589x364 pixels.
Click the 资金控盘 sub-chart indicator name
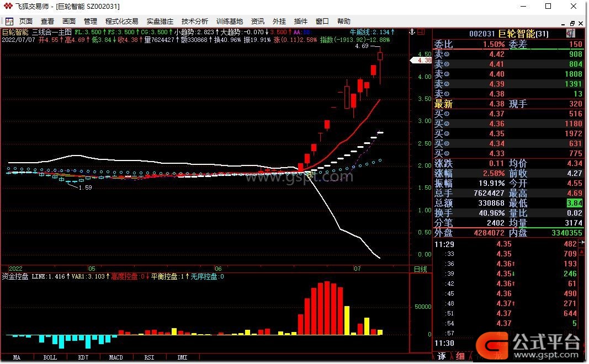point(15,276)
